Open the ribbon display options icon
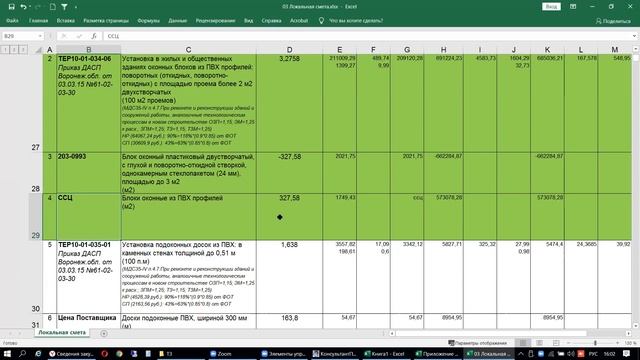The height and width of the screenshot is (360, 640). 573,7
